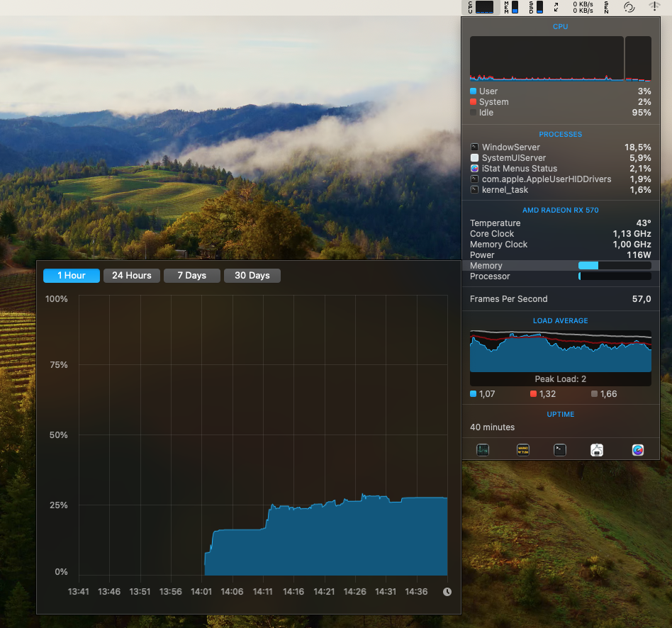Launch the Console app shortcut icon
672x628 pixels.
click(x=522, y=450)
